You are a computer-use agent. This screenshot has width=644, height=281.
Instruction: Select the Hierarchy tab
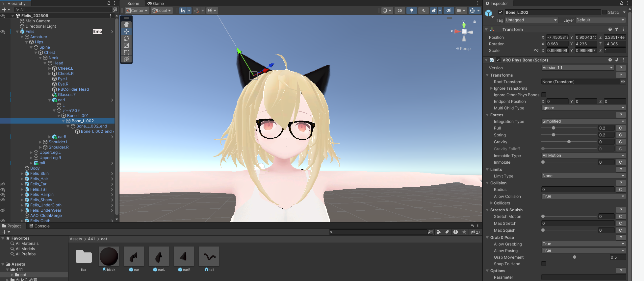[14, 4]
